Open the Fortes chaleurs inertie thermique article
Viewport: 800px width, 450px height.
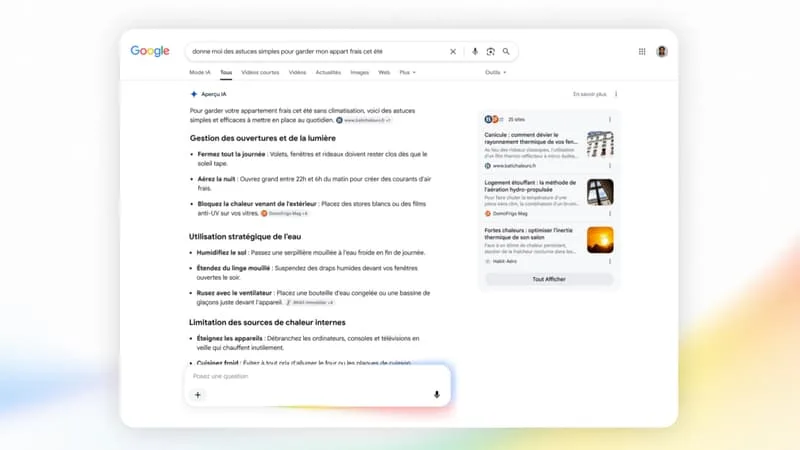click(x=528, y=234)
